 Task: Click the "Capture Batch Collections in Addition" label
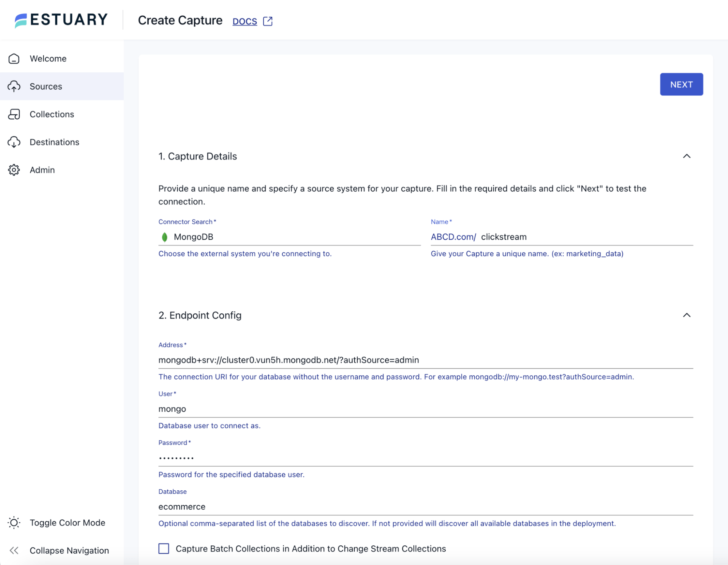tap(311, 549)
